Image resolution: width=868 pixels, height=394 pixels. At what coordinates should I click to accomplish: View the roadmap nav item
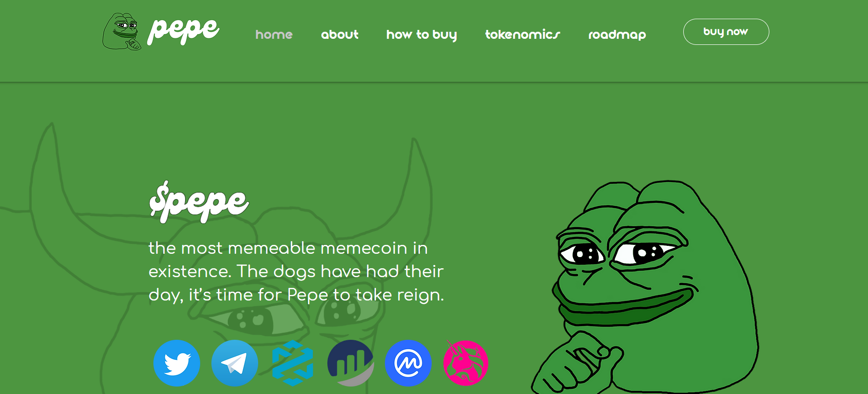[x=617, y=35]
